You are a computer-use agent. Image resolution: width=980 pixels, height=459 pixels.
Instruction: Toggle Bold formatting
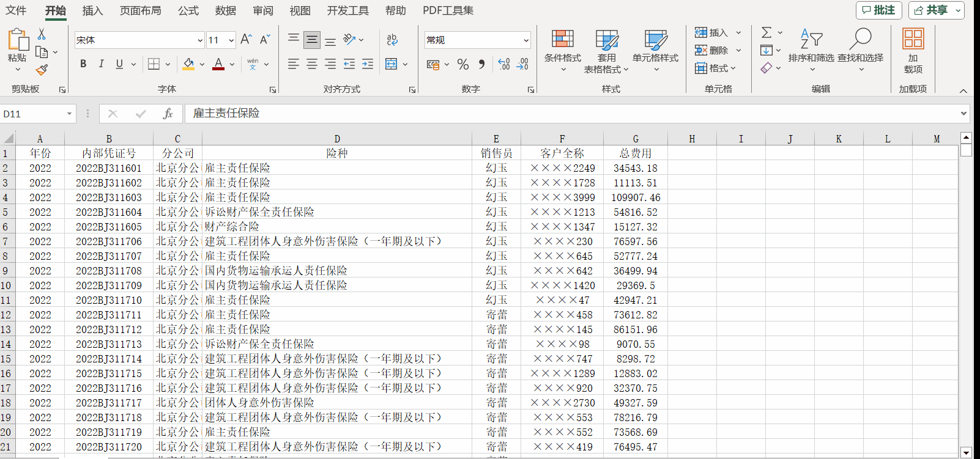(x=83, y=64)
